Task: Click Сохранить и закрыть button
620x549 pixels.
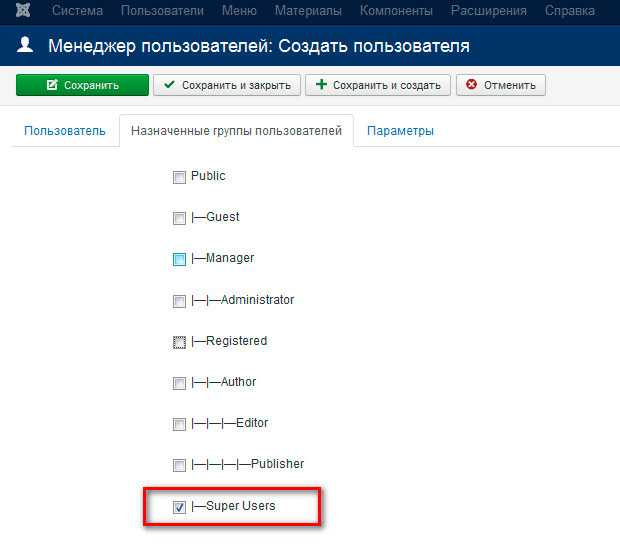Action: click(x=227, y=85)
